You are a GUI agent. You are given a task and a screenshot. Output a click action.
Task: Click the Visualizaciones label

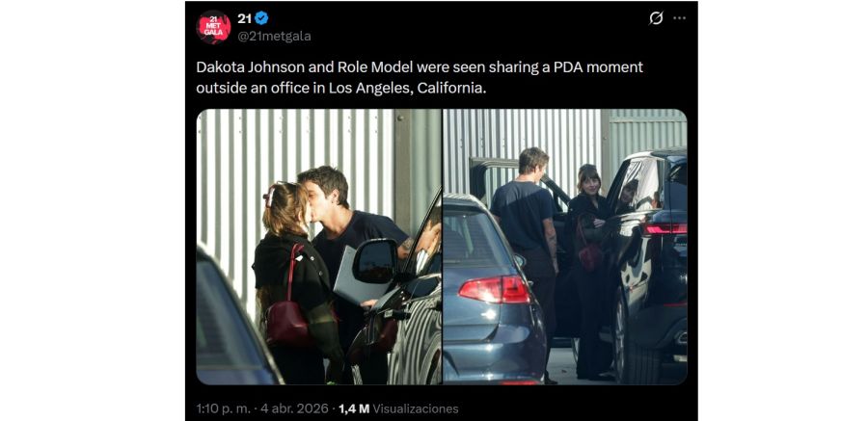click(415, 408)
